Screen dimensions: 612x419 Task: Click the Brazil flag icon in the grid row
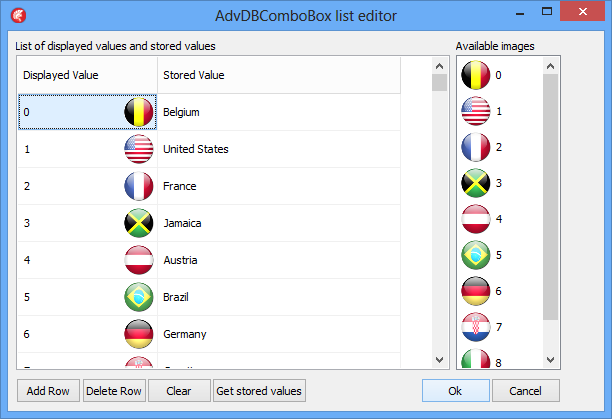click(139, 297)
